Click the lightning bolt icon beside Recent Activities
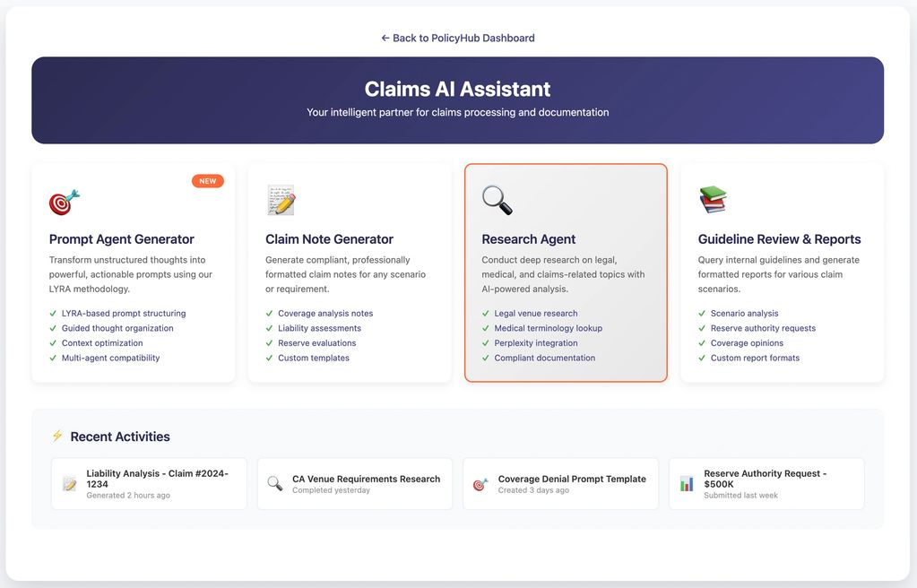Viewport: 917px width, 588px height. tap(57, 437)
